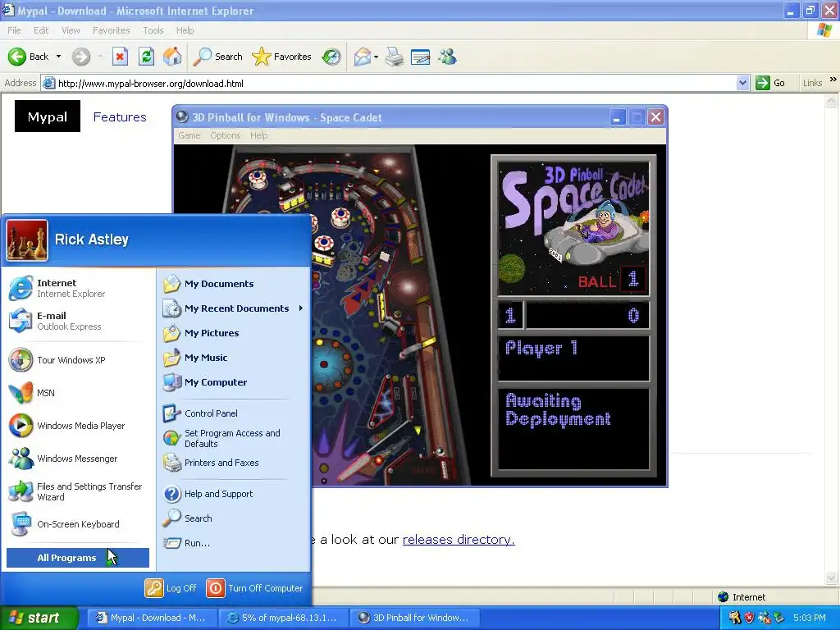The image size is (840, 630).
Task: Open My Pictures from Start menu
Action: pyautogui.click(x=234, y=333)
